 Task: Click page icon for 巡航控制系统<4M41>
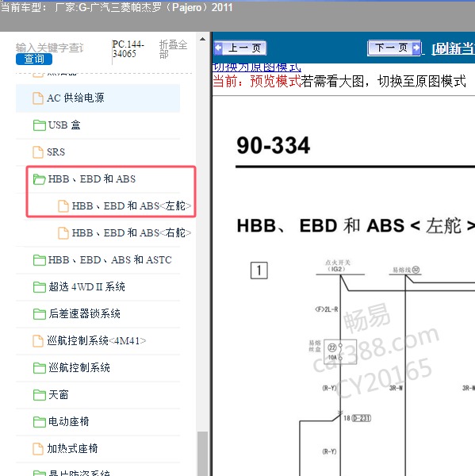tap(38, 341)
